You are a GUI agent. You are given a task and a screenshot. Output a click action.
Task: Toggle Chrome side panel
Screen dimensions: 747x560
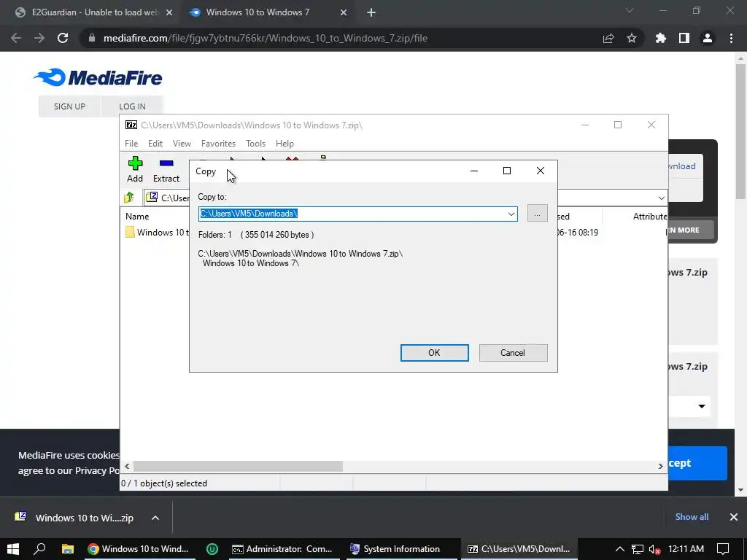pos(684,38)
